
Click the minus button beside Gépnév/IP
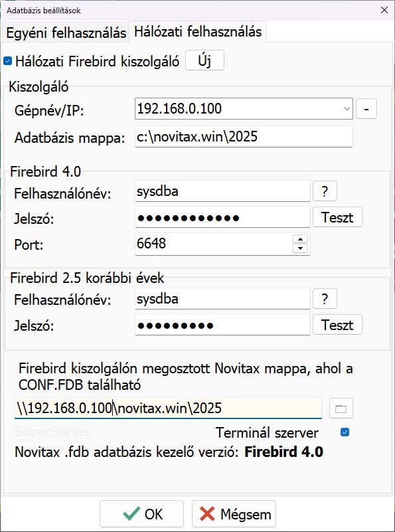tap(366, 109)
